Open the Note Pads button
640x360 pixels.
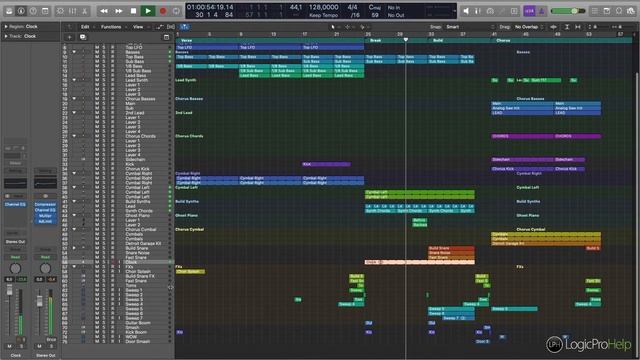[x=607, y=11]
